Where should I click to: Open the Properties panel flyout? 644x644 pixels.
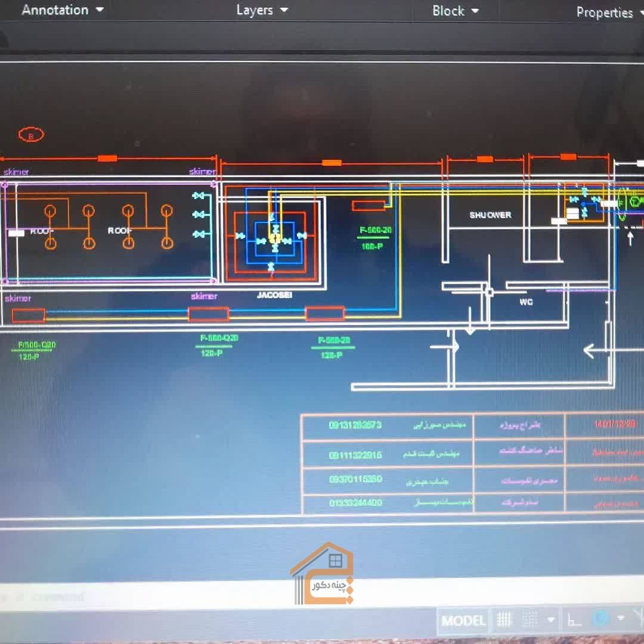coord(604,13)
